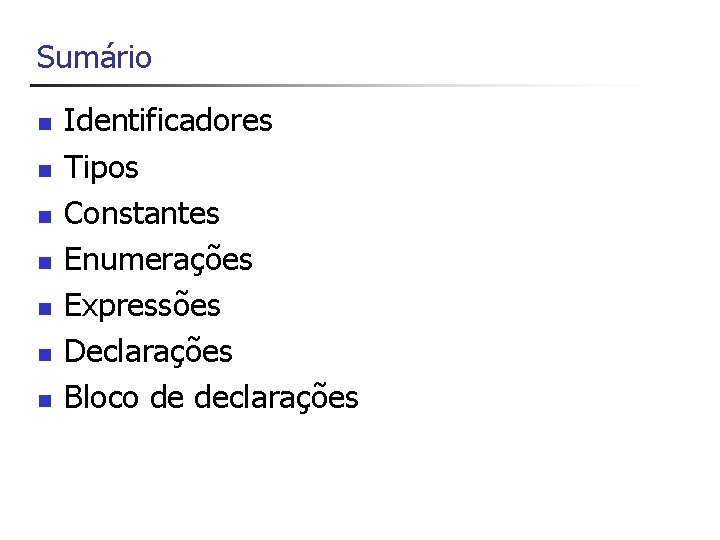Click the bullet before Bloco de declarações
The width and height of the screenshot is (720, 540).
coord(44,401)
